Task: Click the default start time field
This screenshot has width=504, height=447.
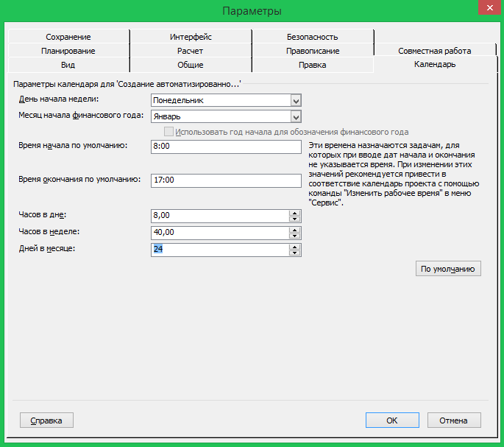Action: pyautogui.click(x=226, y=147)
